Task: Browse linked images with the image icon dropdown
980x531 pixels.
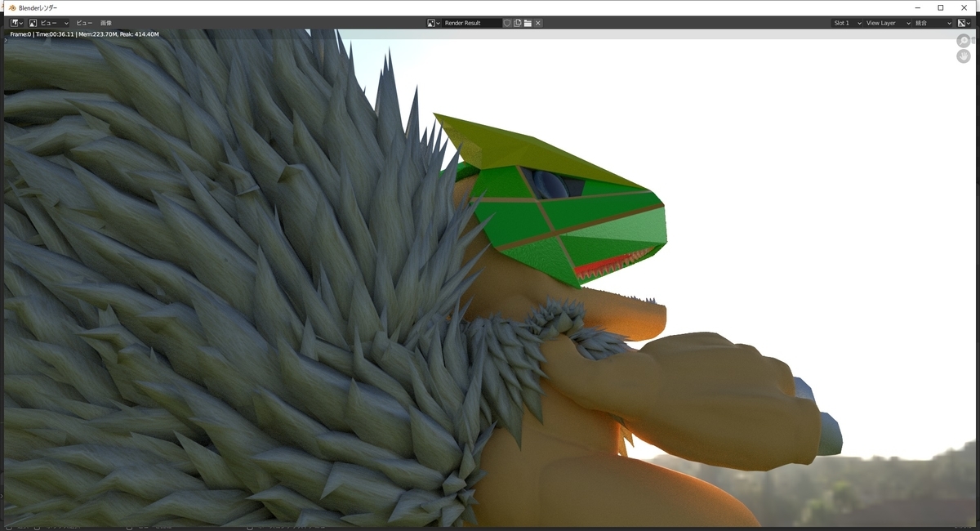Action: click(434, 23)
